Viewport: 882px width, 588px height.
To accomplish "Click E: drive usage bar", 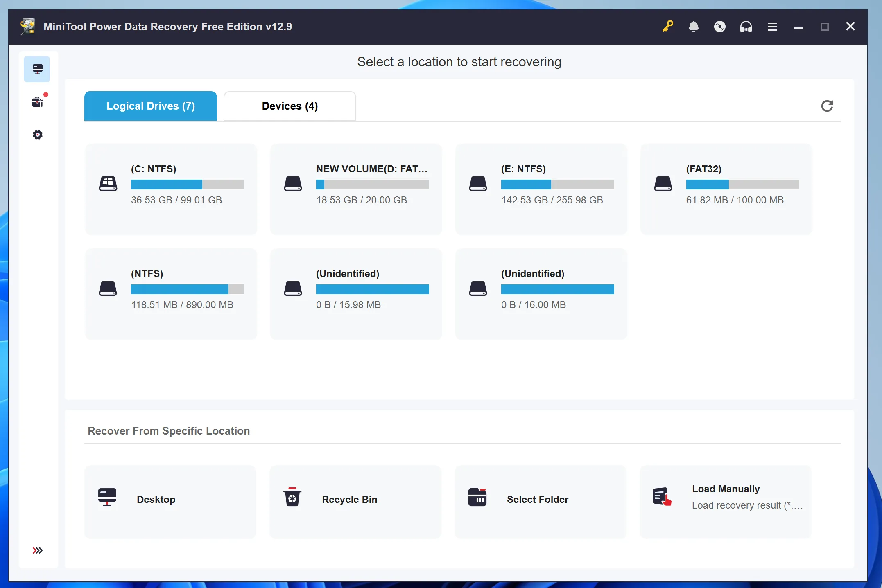I will click(x=558, y=185).
